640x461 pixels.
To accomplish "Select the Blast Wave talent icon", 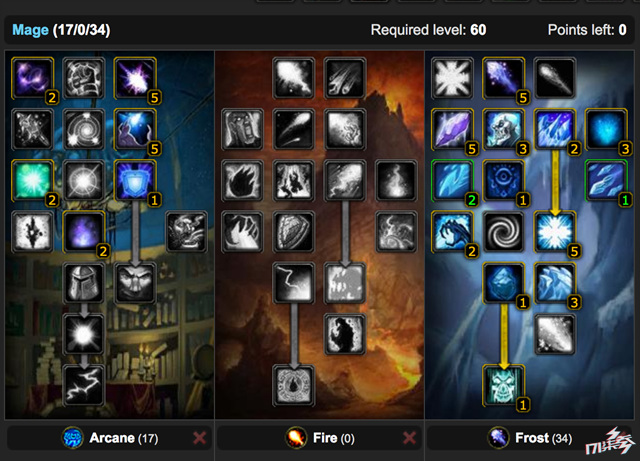I will click(345, 283).
